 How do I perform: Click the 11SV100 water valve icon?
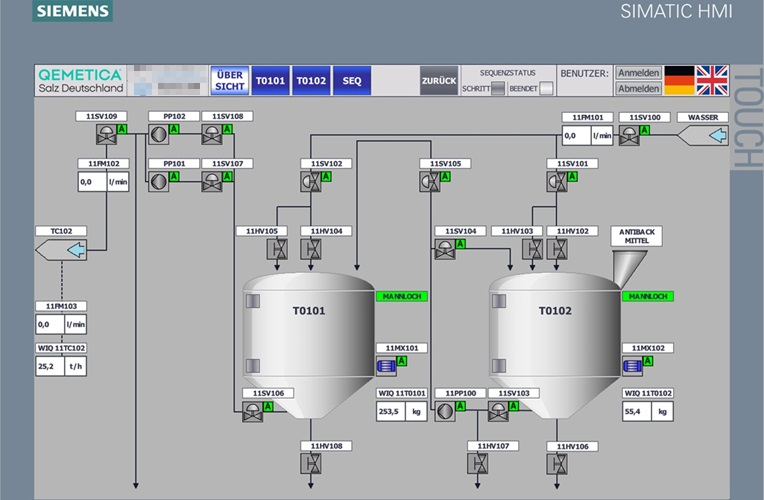point(629,134)
